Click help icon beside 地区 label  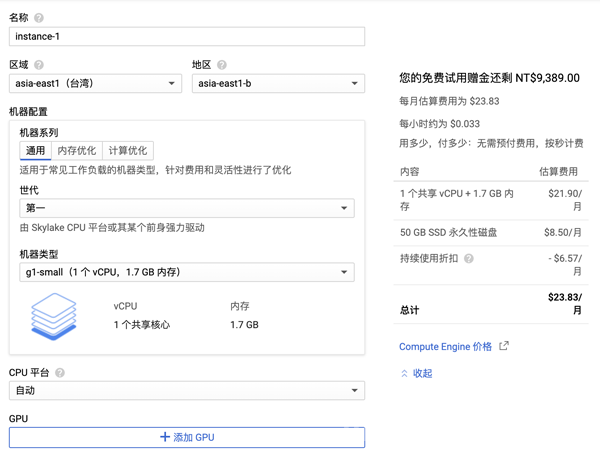(x=222, y=65)
